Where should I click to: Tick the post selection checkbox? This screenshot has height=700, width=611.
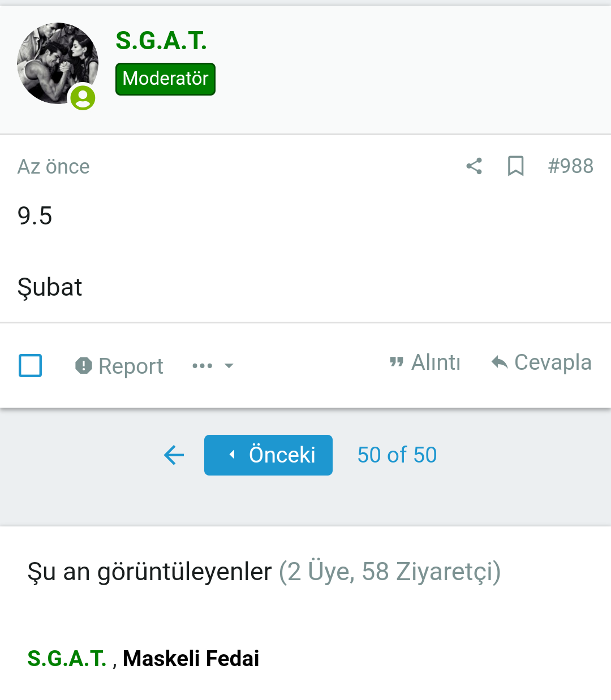31,366
